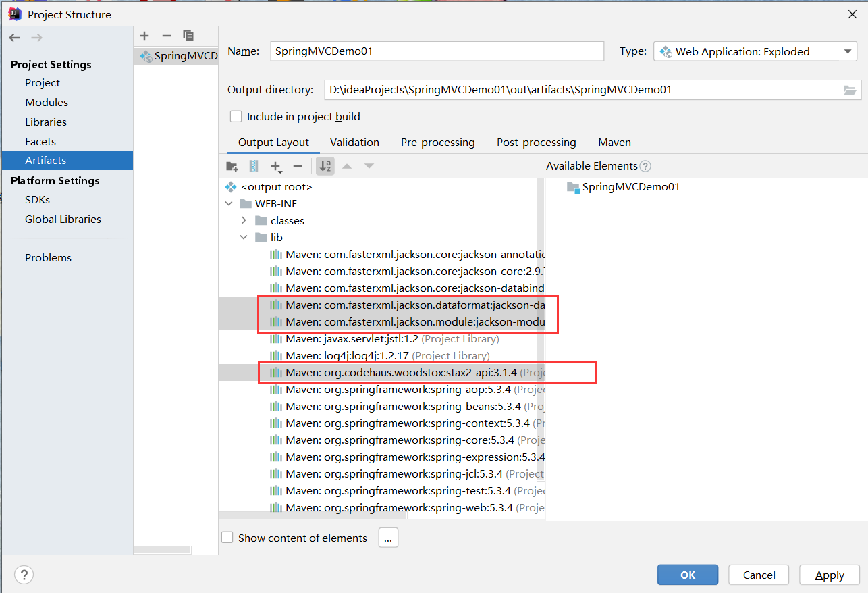Collapse the lib folder node
Screen dimensions: 868x593
pyautogui.click(x=244, y=238)
